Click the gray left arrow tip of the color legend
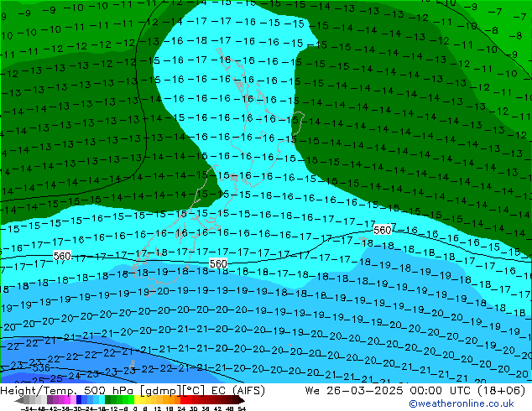Screen dimensions: 532x411 [x=19, y=401]
